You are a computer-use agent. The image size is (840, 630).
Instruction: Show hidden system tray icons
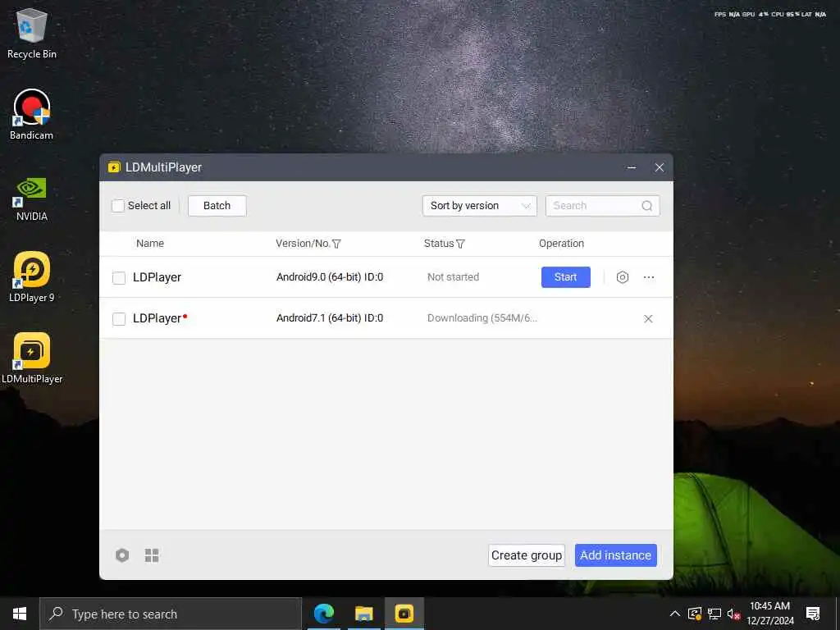(x=675, y=614)
